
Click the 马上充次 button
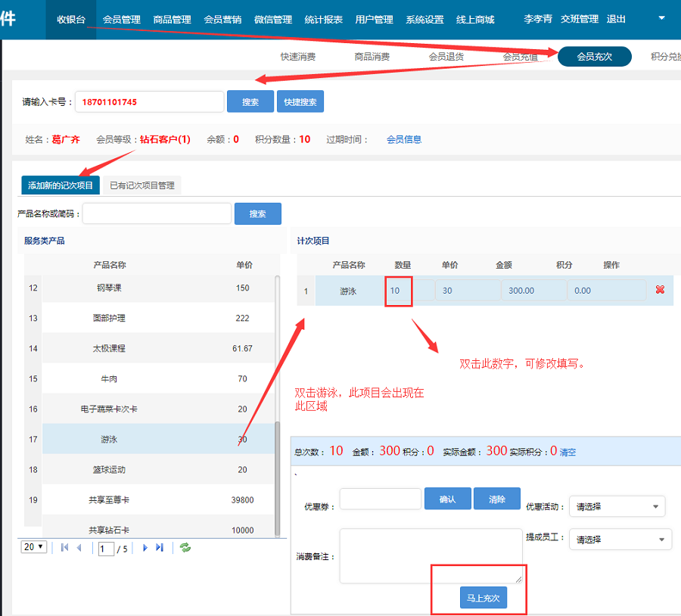point(483,598)
